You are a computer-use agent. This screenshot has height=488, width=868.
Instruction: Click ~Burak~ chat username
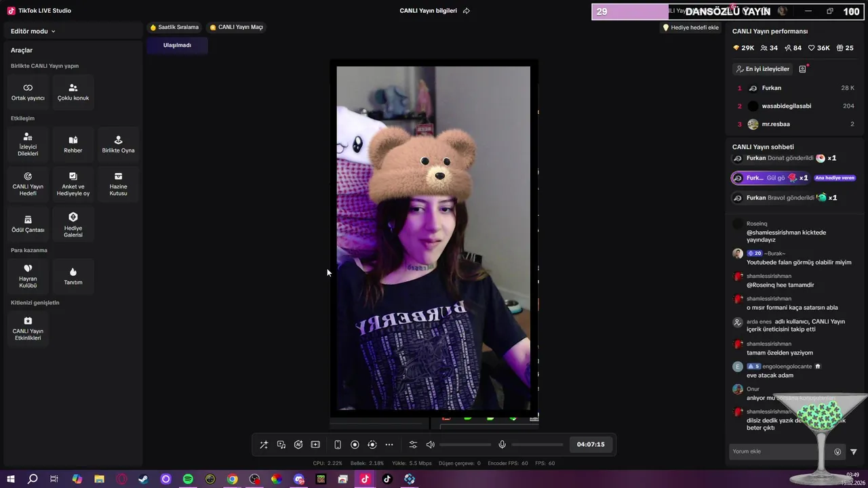(x=775, y=253)
